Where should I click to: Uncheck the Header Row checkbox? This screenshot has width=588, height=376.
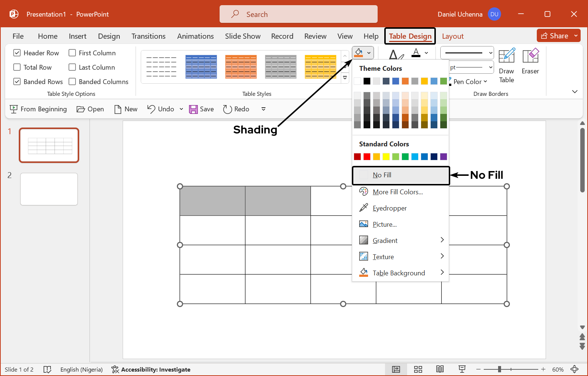click(17, 53)
